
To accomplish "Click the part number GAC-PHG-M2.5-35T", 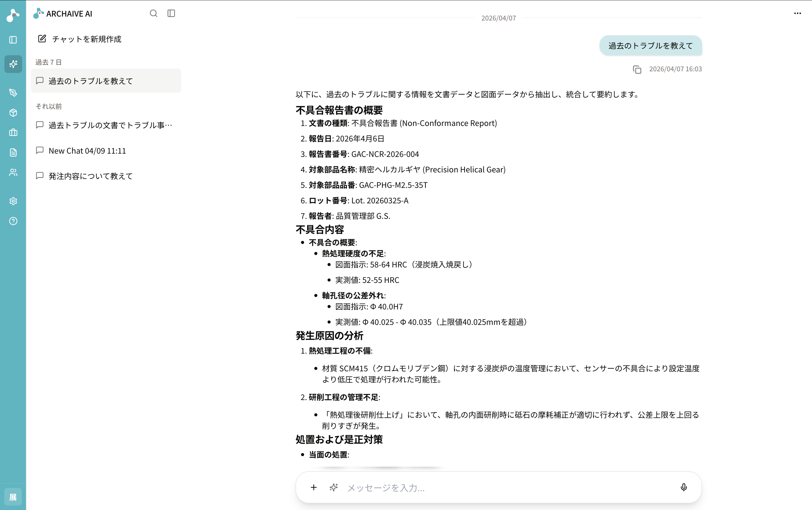I will coord(393,185).
